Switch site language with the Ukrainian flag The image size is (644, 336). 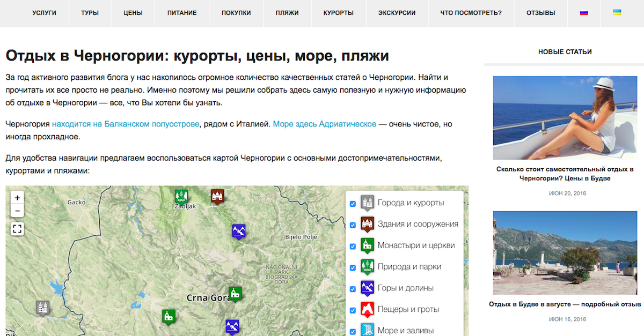[x=617, y=13]
